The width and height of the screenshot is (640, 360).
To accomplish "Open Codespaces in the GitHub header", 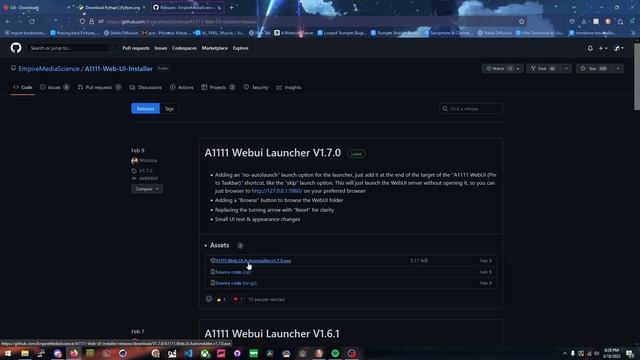I will pos(184,48).
